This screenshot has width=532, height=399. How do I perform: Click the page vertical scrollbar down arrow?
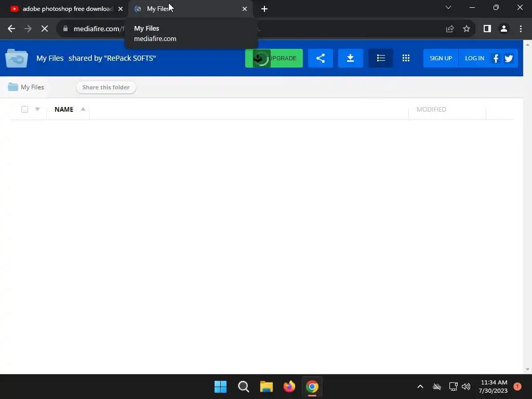tap(528, 369)
